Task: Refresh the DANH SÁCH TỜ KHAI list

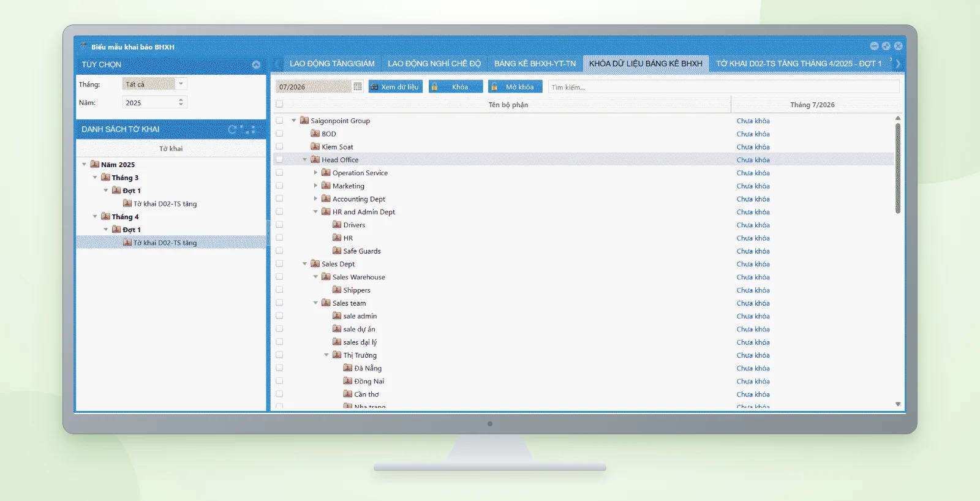Action: 232,129
